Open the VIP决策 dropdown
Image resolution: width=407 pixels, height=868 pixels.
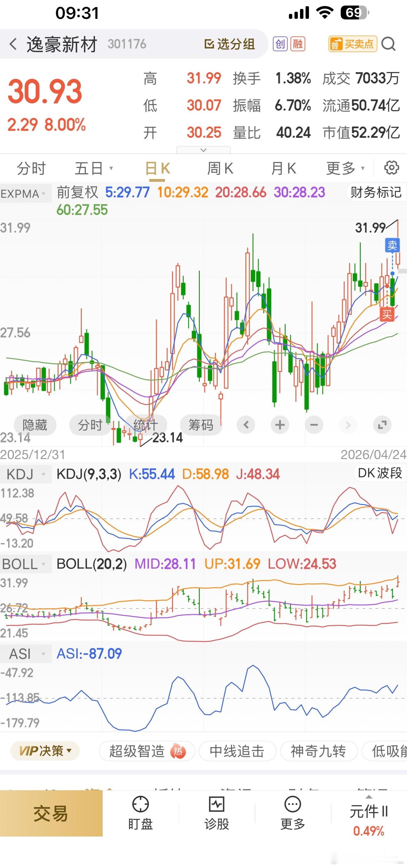45,751
